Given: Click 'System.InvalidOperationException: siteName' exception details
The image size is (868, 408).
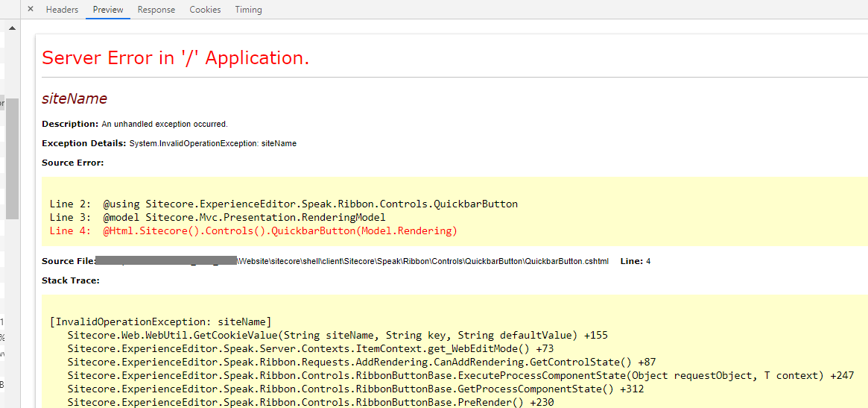Looking at the screenshot, I should [x=213, y=143].
